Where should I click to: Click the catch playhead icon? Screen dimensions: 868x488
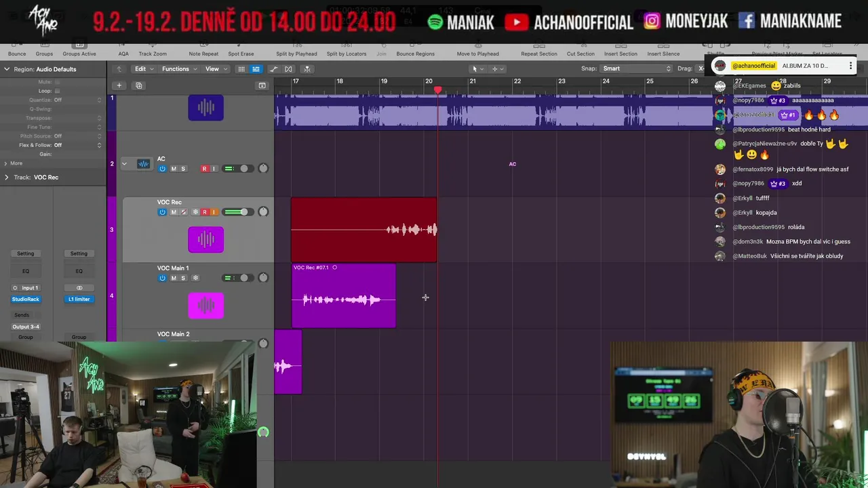click(x=307, y=69)
